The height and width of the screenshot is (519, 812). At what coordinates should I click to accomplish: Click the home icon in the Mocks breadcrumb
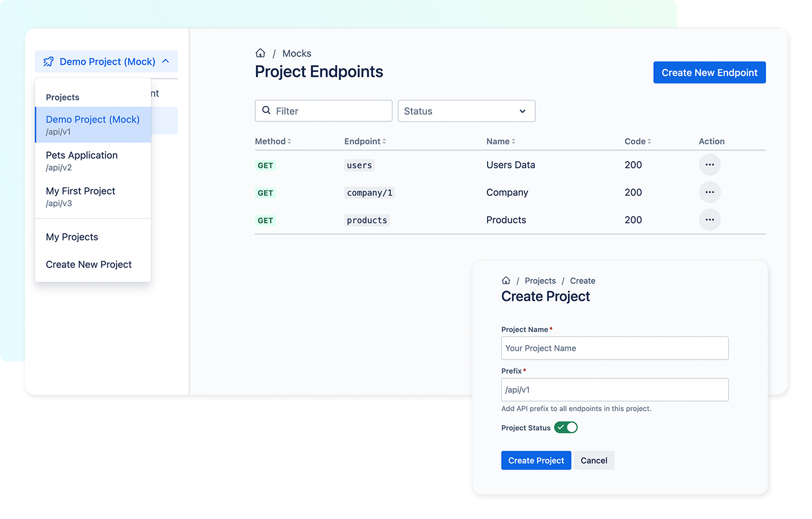coord(260,53)
